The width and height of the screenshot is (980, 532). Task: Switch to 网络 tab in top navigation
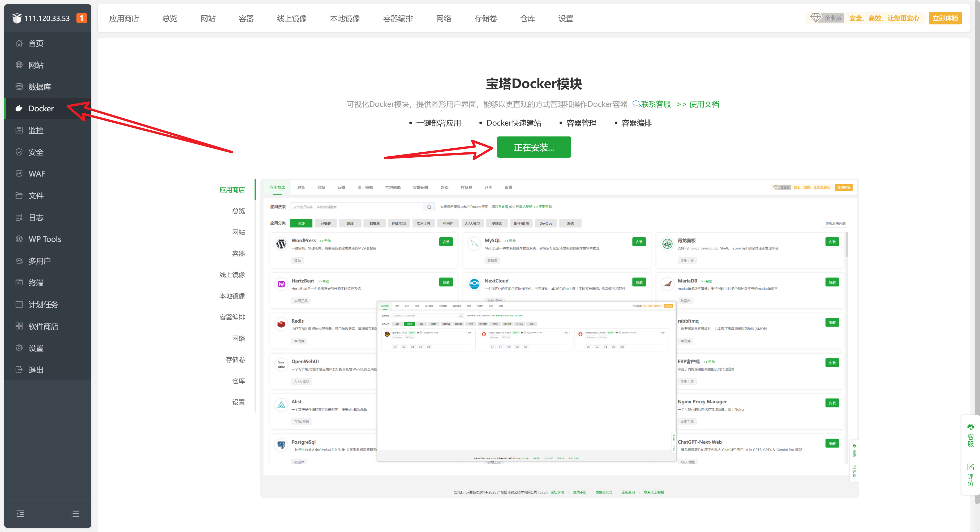coord(444,18)
